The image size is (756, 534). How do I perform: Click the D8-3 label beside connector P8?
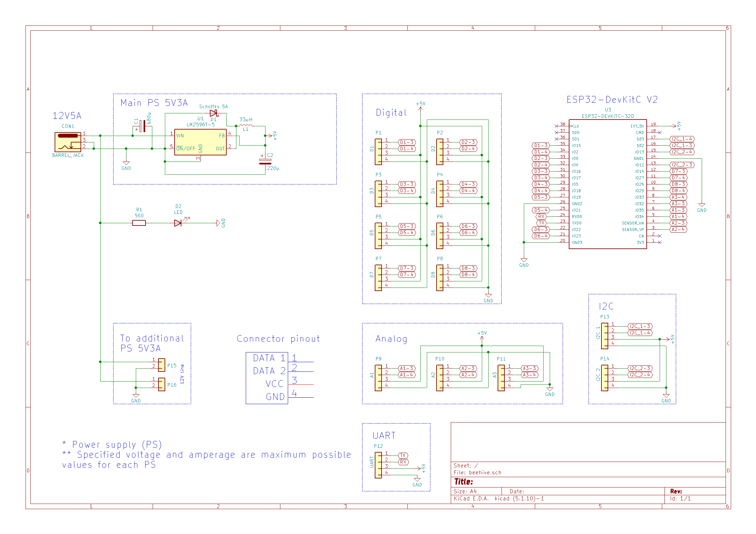coord(468,268)
